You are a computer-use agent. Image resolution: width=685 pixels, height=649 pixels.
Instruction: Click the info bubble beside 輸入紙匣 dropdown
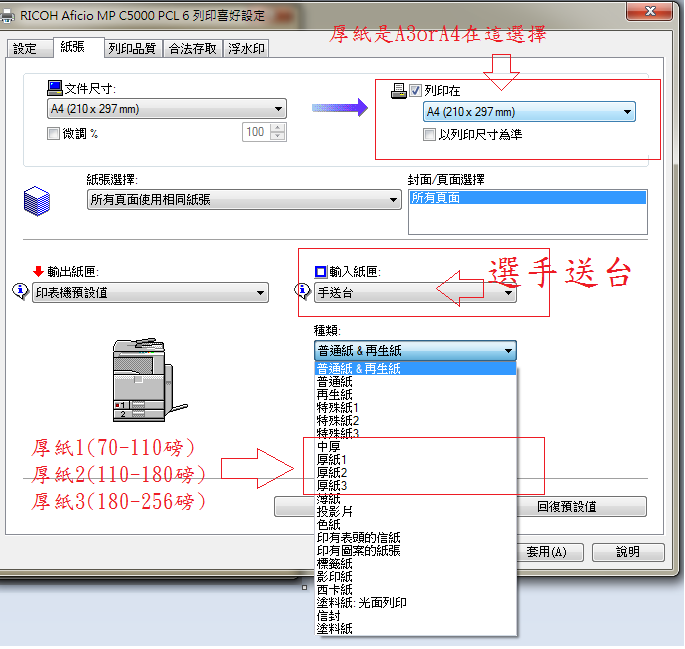[x=302, y=290]
